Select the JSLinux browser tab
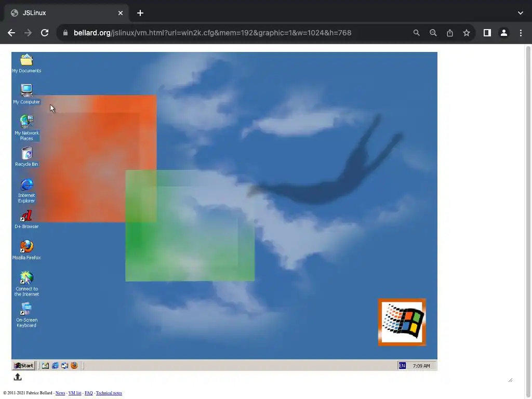 [66, 13]
